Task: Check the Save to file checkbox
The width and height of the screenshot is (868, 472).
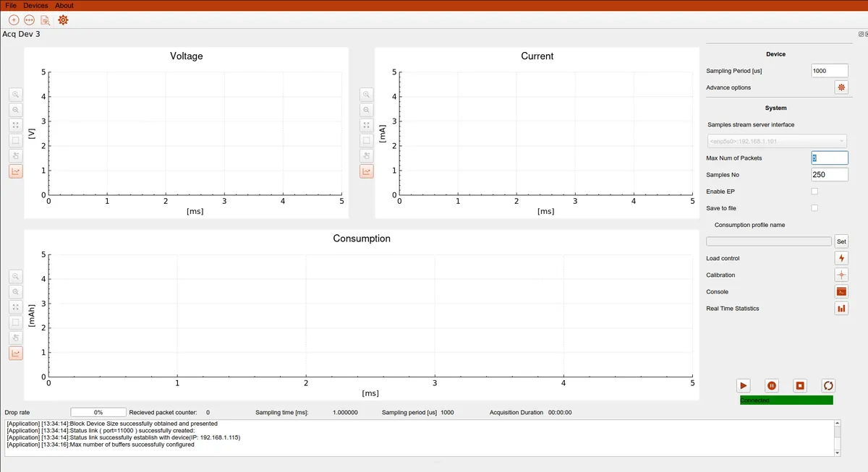Action: tap(814, 208)
